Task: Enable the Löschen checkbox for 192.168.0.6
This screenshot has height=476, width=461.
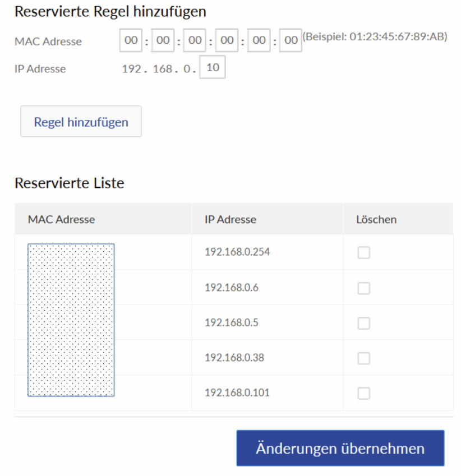Action: point(364,288)
